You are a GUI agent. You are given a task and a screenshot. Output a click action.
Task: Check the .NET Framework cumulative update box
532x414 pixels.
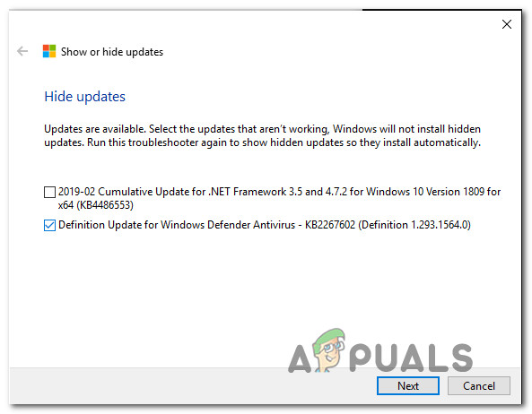pyautogui.click(x=49, y=192)
